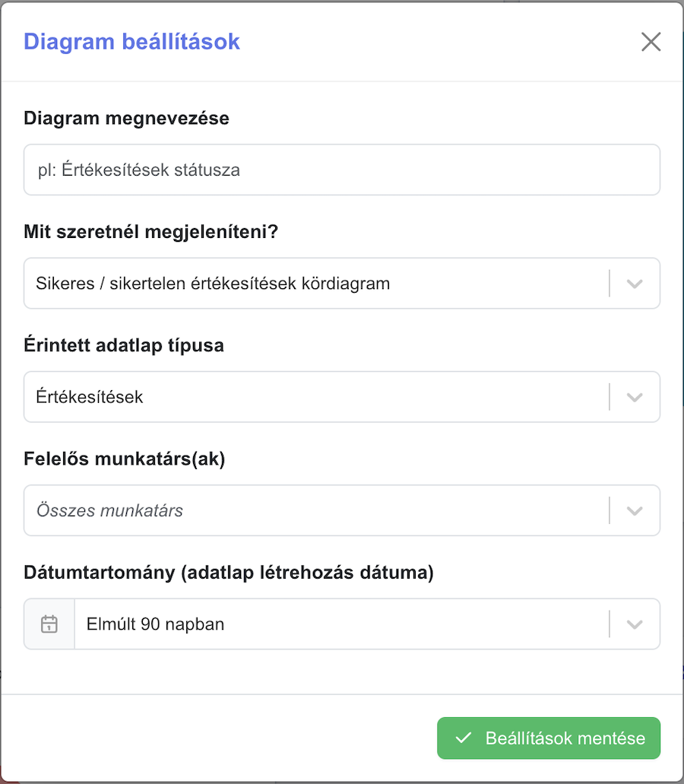The width and height of the screenshot is (684, 784).
Task: Close the Diagram beállítások dialog
Action: 651,42
